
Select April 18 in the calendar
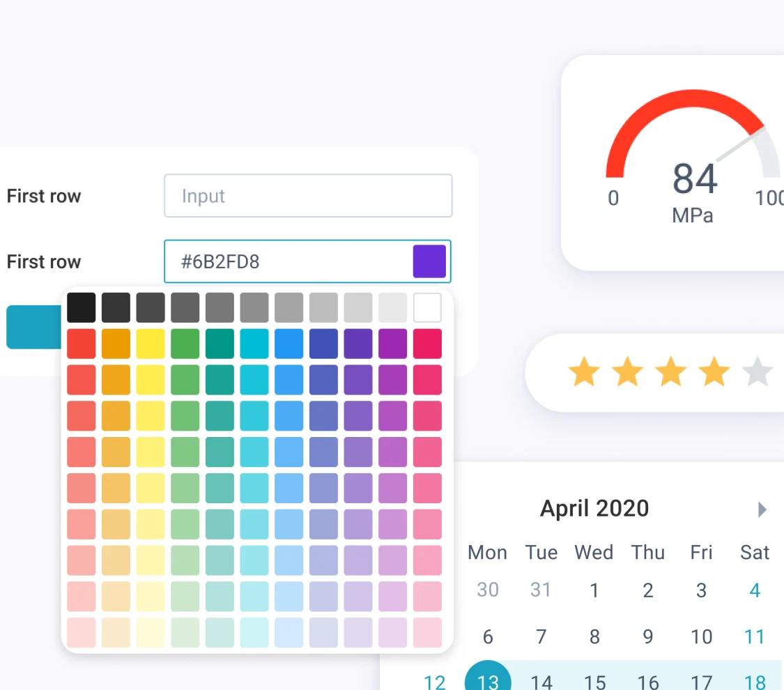(x=755, y=682)
